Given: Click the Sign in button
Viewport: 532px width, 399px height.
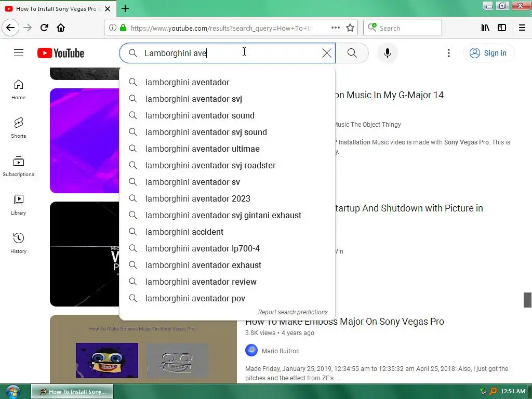Looking at the screenshot, I should 488,53.
